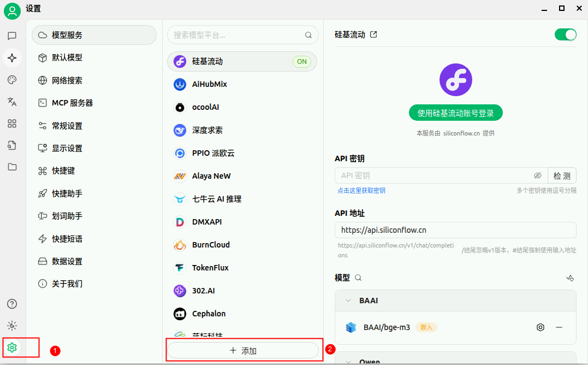Image resolution: width=588 pixels, height=365 pixels.
Task: Open the chat assistant sidebar icon
Action: point(12,36)
